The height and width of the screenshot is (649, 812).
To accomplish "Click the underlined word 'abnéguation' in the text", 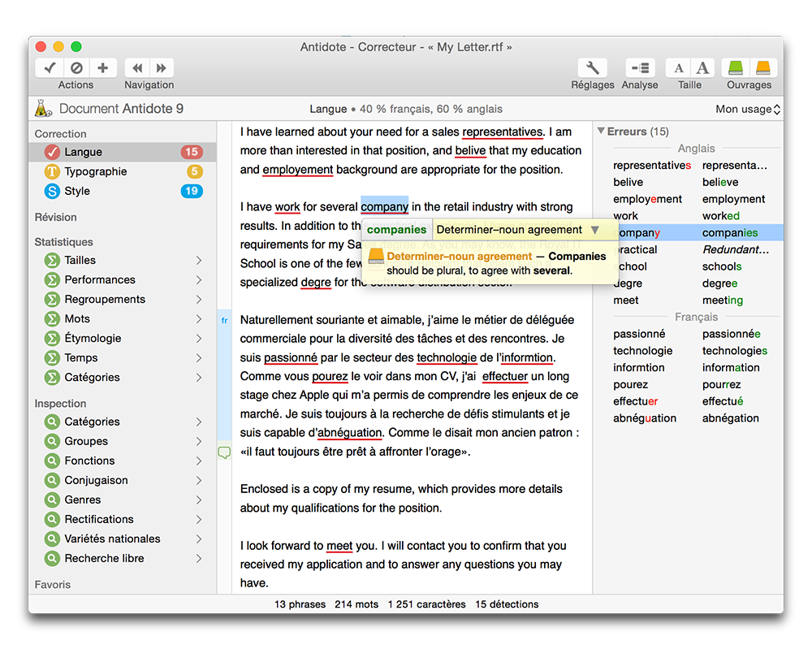I will click(349, 433).
